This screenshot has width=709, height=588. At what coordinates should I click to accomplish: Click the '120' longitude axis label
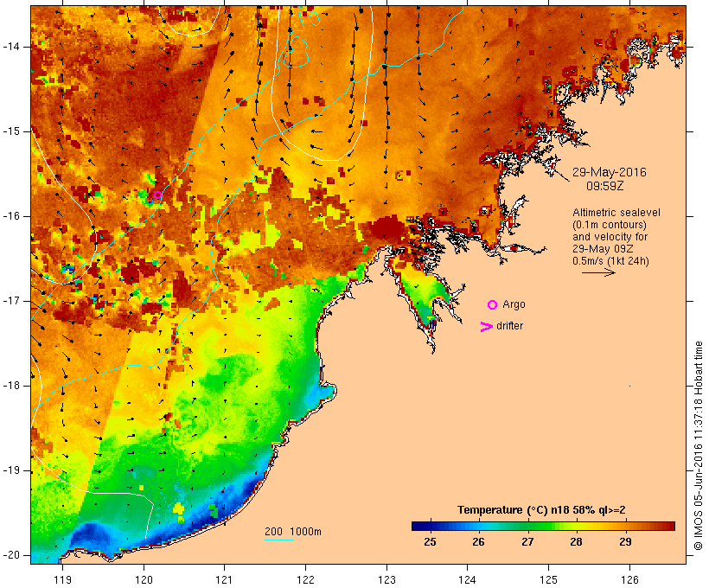point(144,579)
